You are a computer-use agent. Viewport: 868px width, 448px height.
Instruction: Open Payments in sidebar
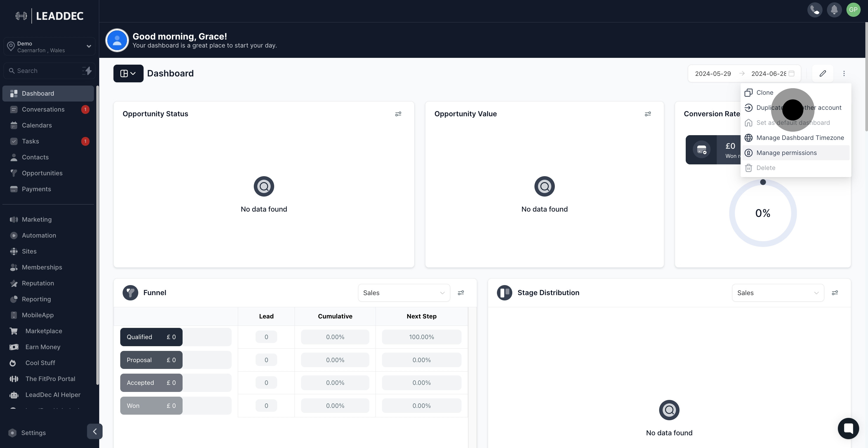[x=48, y=189]
